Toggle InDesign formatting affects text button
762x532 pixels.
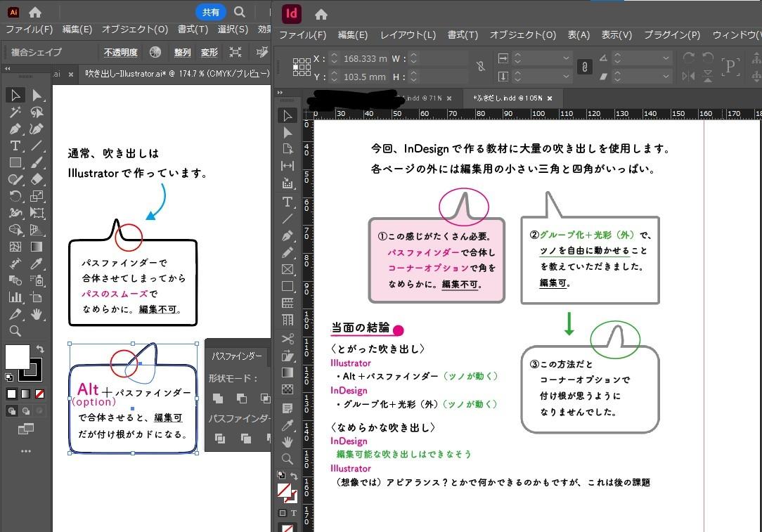tap(294, 513)
